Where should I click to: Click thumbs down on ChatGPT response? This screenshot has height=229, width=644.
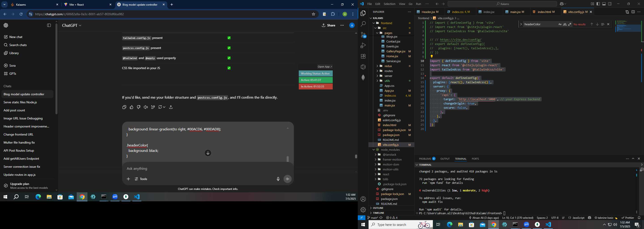coord(139,107)
